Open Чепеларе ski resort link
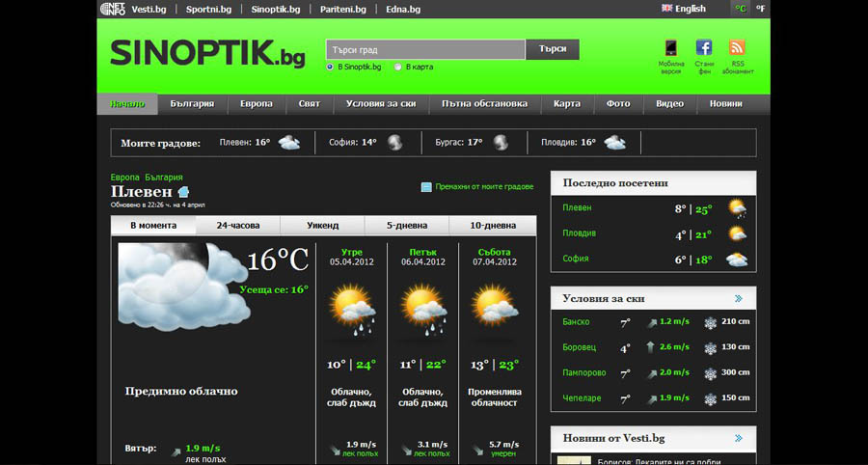Screen dimensions: 868x465 (582, 398)
